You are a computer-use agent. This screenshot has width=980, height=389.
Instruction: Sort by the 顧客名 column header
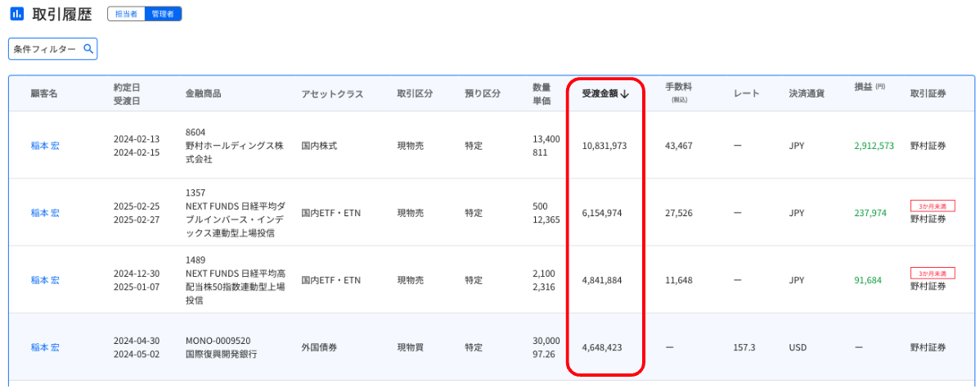pos(44,94)
